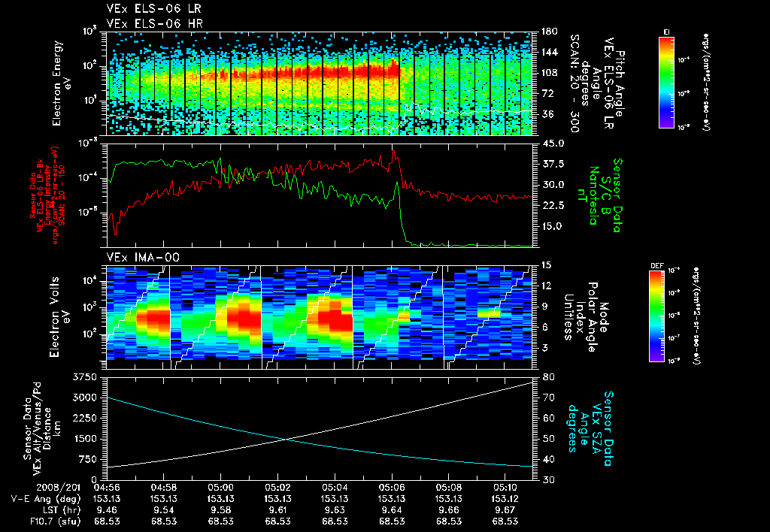Click the LST value 9.58

pos(220,510)
